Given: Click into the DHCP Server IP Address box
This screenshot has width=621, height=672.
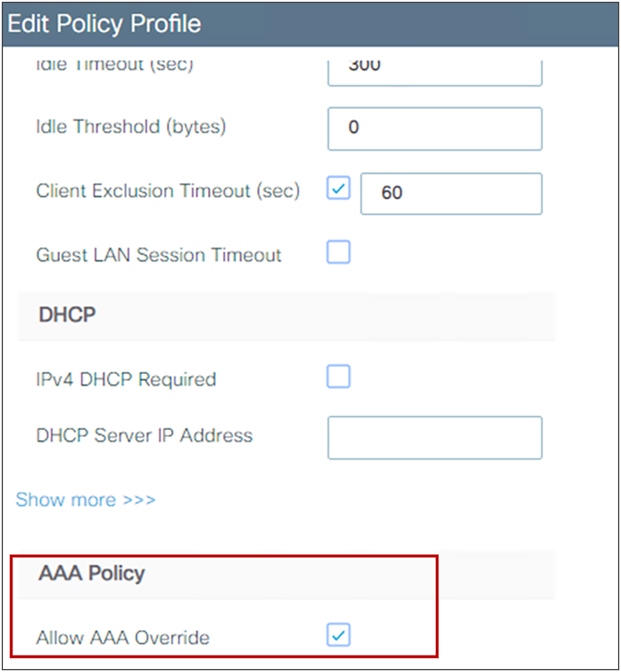Looking at the screenshot, I should 435,437.
